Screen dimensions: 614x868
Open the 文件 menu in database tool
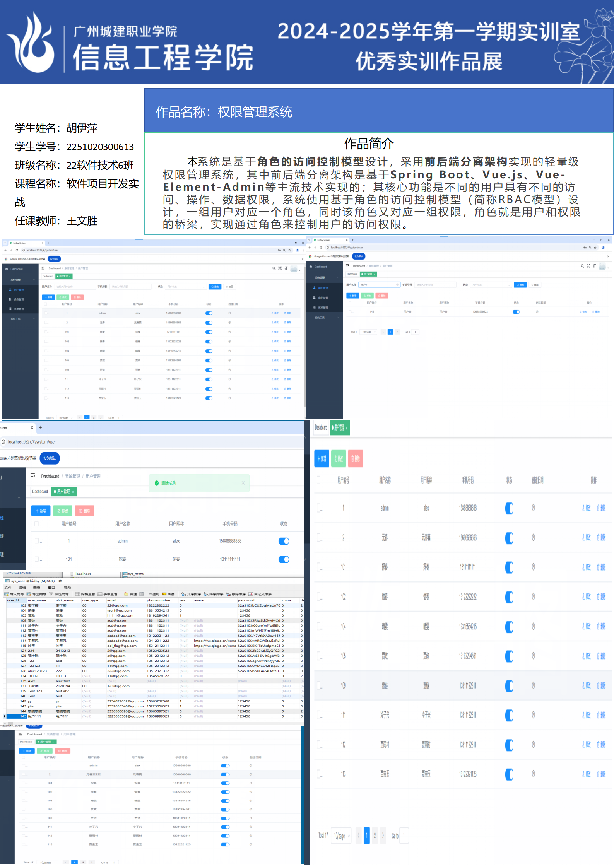pos(8,588)
